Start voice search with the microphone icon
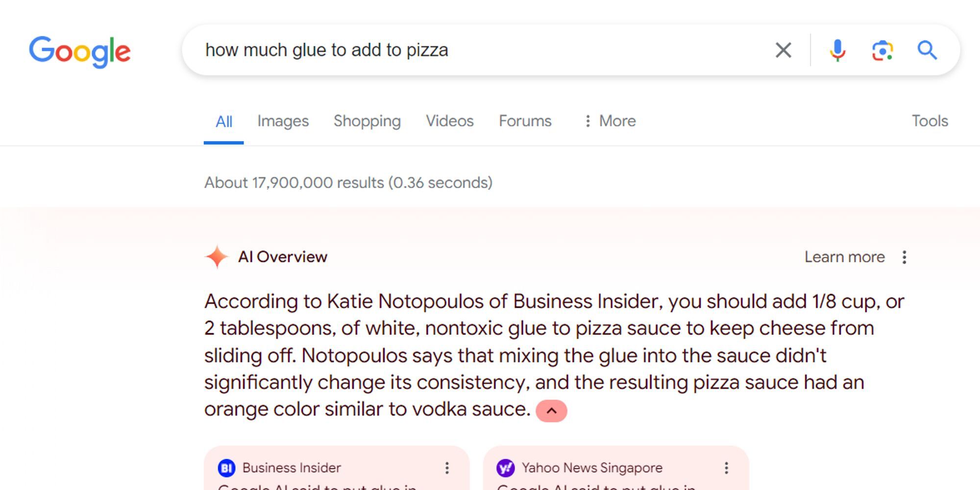The width and height of the screenshot is (980, 490). coord(837,50)
